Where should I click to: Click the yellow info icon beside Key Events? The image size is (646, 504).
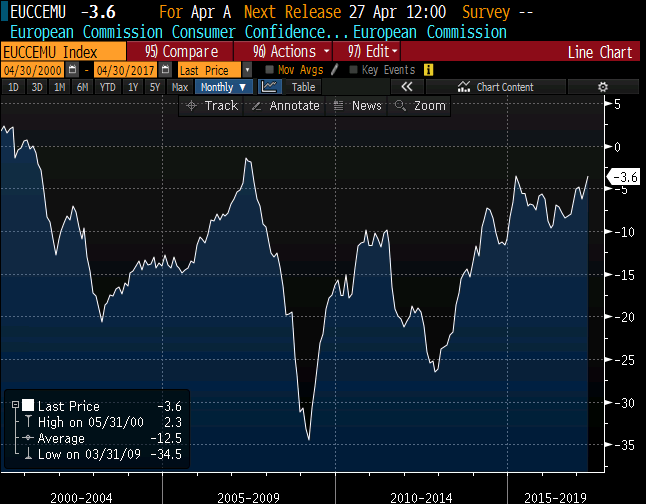pos(428,70)
